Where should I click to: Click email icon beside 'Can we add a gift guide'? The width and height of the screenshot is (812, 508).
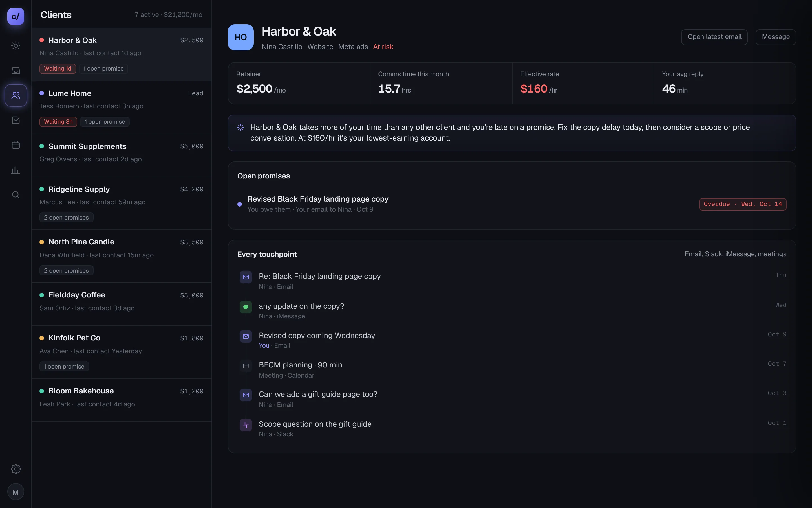[x=246, y=395]
